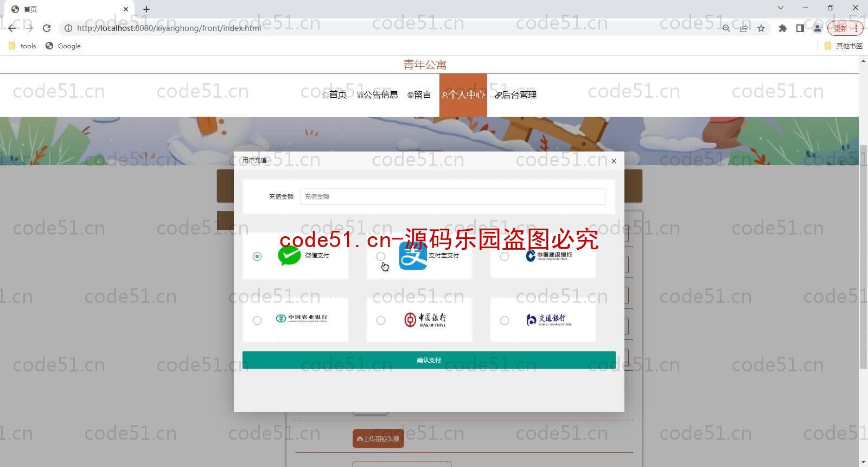Click the Bank of China logo
Screen dimensions: 868x467
click(425, 320)
